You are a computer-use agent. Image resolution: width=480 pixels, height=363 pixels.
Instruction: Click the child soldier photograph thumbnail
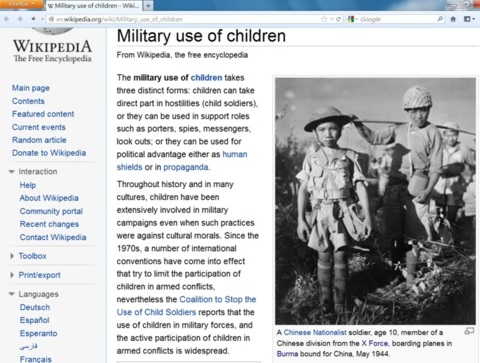[375, 201]
